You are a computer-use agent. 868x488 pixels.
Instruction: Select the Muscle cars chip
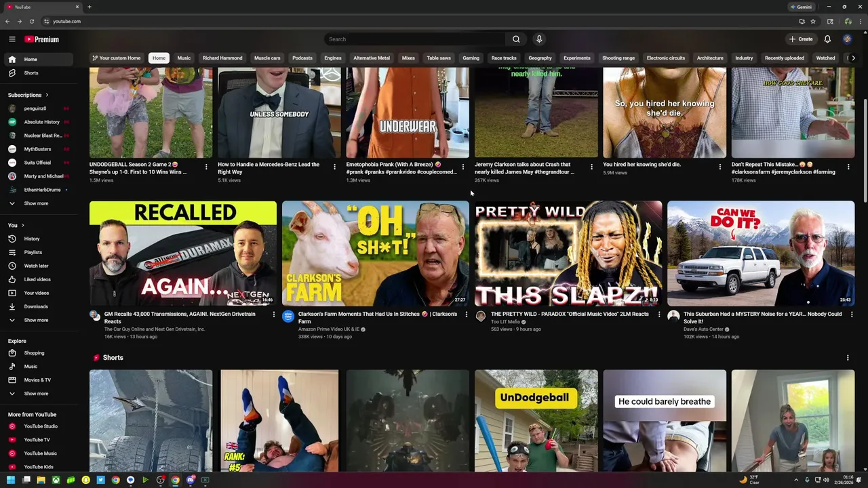tap(267, 58)
